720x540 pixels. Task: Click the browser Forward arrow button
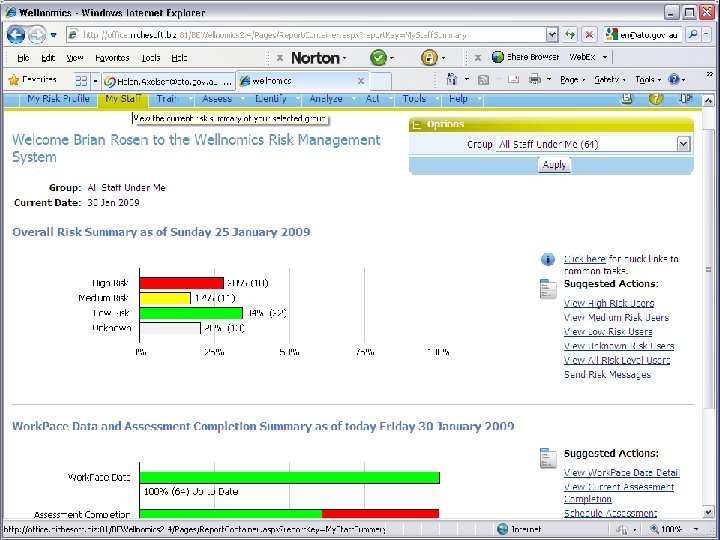37,34
